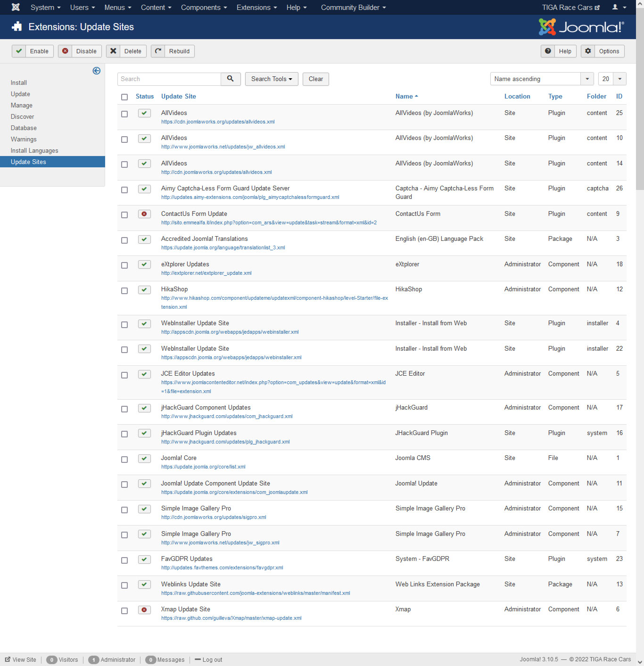The width and height of the screenshot is (644, 666).
Task: Open the Install Languages sidebar item
Action: pyautogui.click(x=34, y=150)
